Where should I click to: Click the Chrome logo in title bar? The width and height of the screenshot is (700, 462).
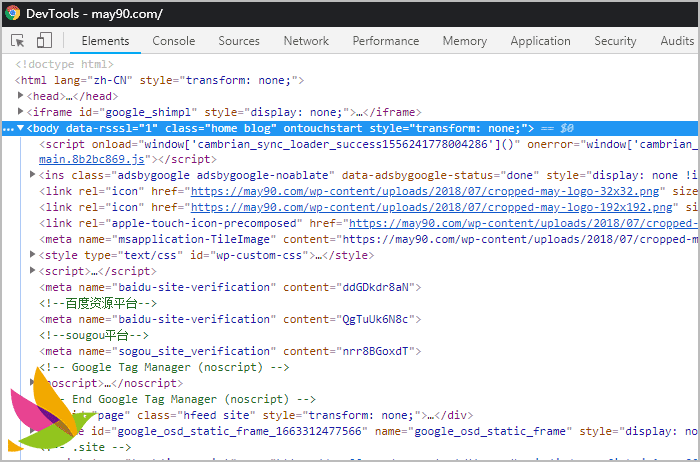click(11, 13)
